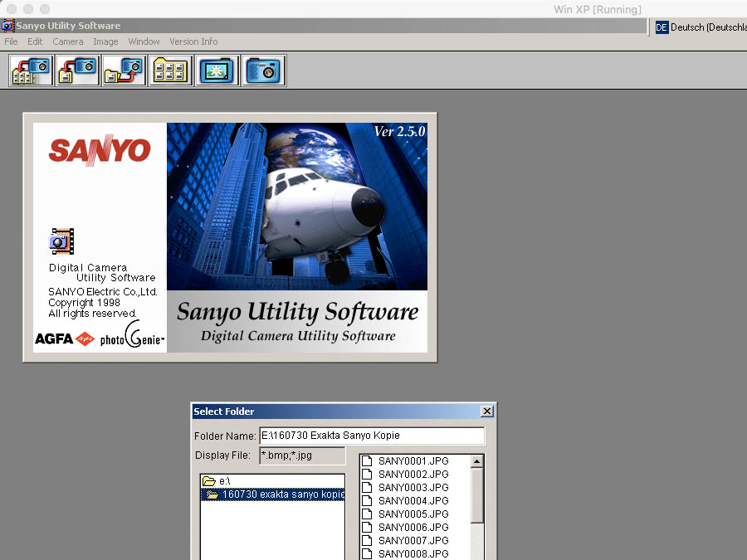
Task: Select file SANY0003.JPG
Action: click(x=405, y=488)
